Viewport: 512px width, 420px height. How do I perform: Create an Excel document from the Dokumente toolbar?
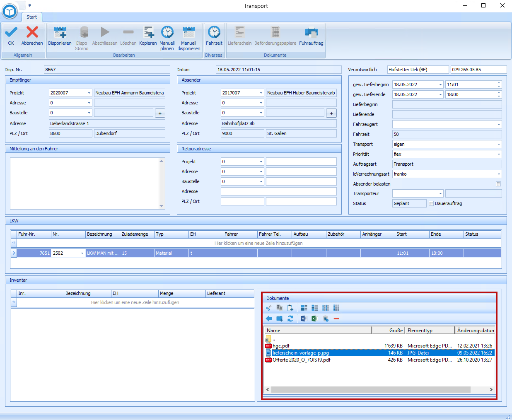point(315,319)
